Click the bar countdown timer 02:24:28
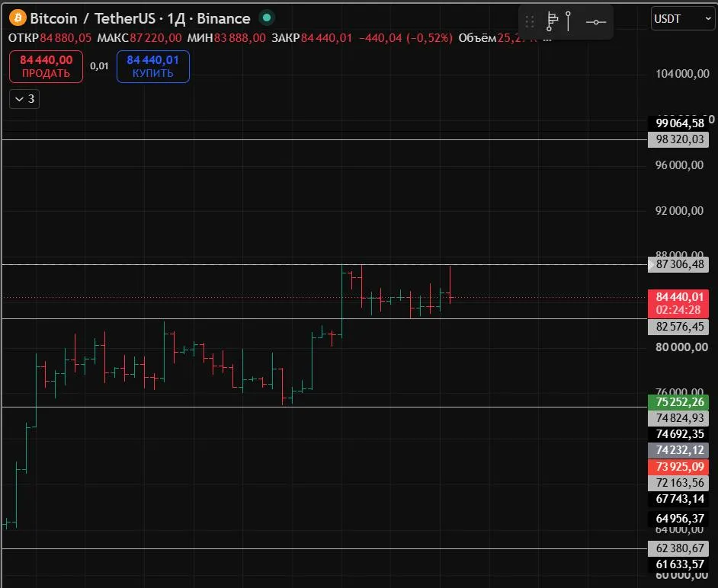Viewport: 718px width, 588px height. coord(678,310)
